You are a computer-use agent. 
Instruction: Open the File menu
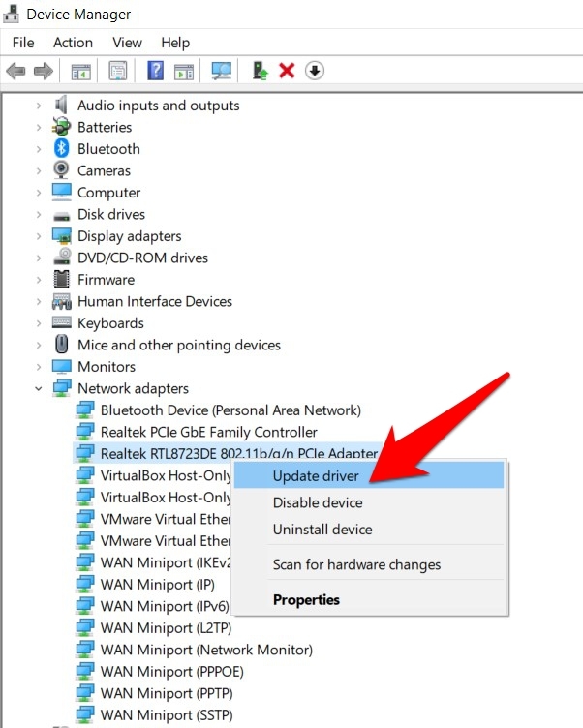tap(23, 43)
